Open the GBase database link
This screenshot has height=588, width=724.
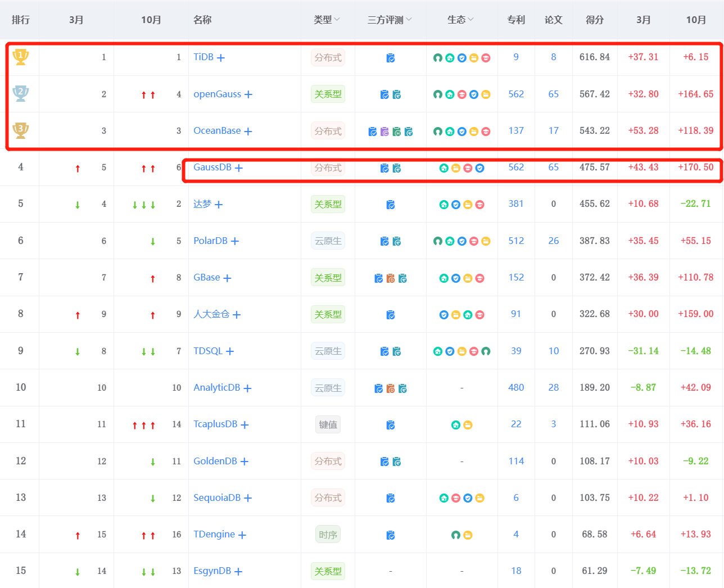pos(207,277)
